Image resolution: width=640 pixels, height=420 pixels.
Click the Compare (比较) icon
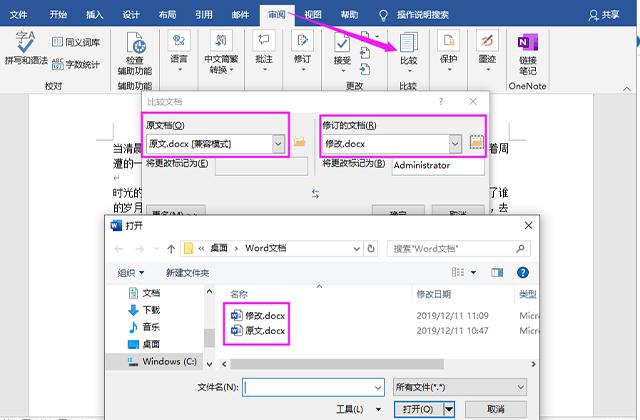click(409, 42)
